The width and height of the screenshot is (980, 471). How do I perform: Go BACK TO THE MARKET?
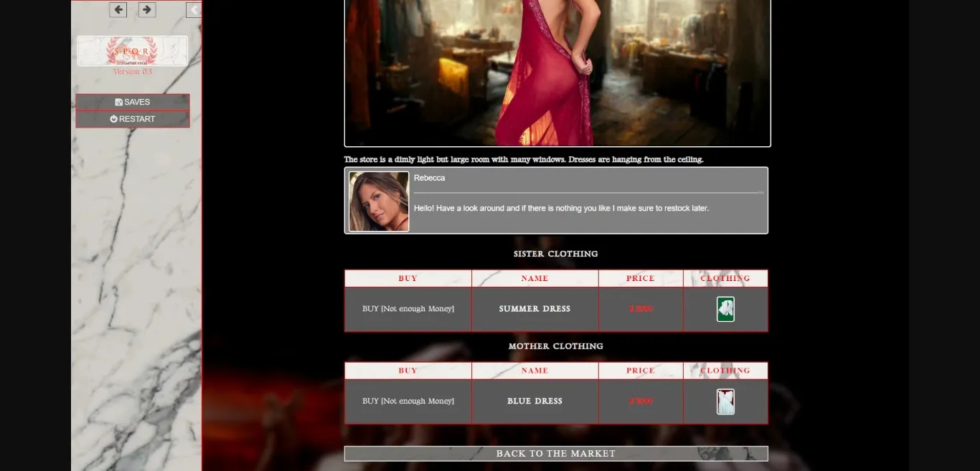(556, 453)
